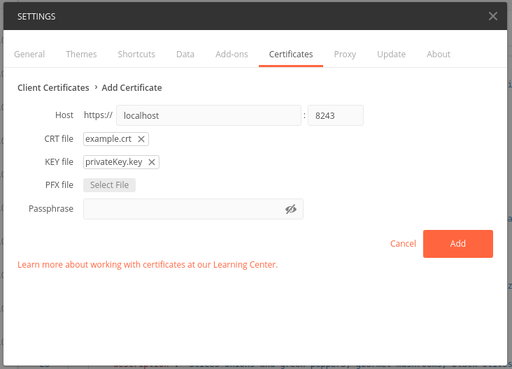Remove the privateKey.key file
The height and width of the screenshot is (369, 512).
[152, 162]
